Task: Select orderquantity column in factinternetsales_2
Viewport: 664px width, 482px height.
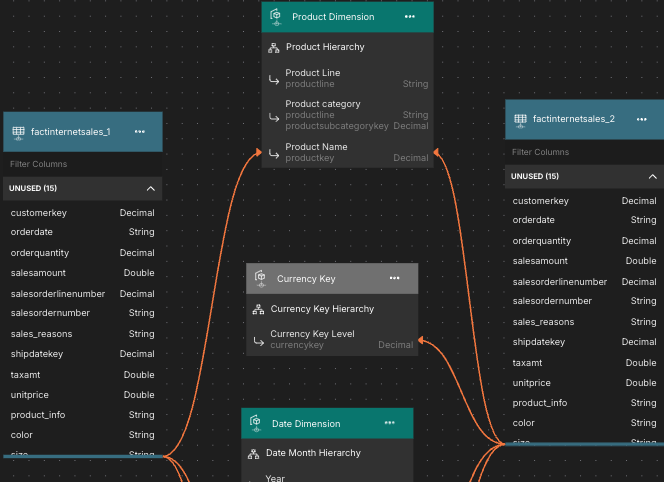Action: tap(584, 241)
